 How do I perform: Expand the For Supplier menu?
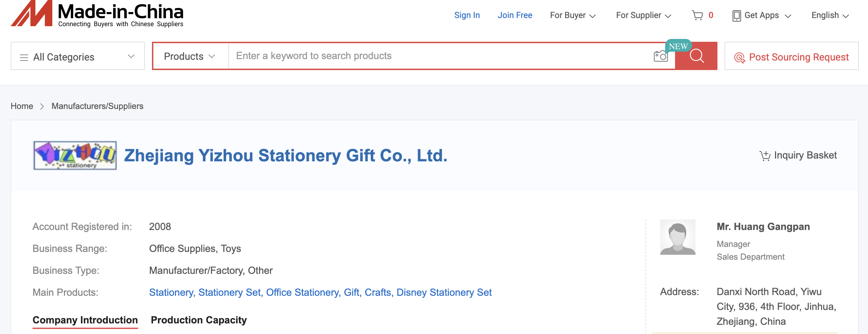(x=643, y=16)
